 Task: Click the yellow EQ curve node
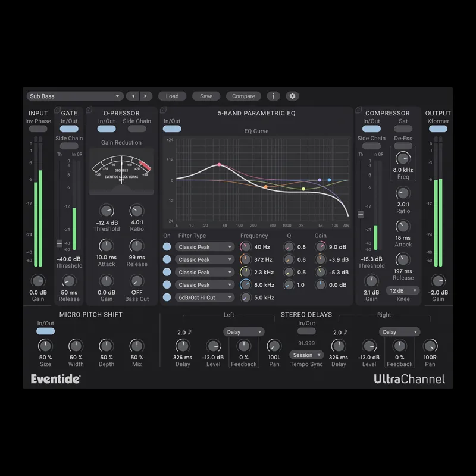click(x=303, y=189)
